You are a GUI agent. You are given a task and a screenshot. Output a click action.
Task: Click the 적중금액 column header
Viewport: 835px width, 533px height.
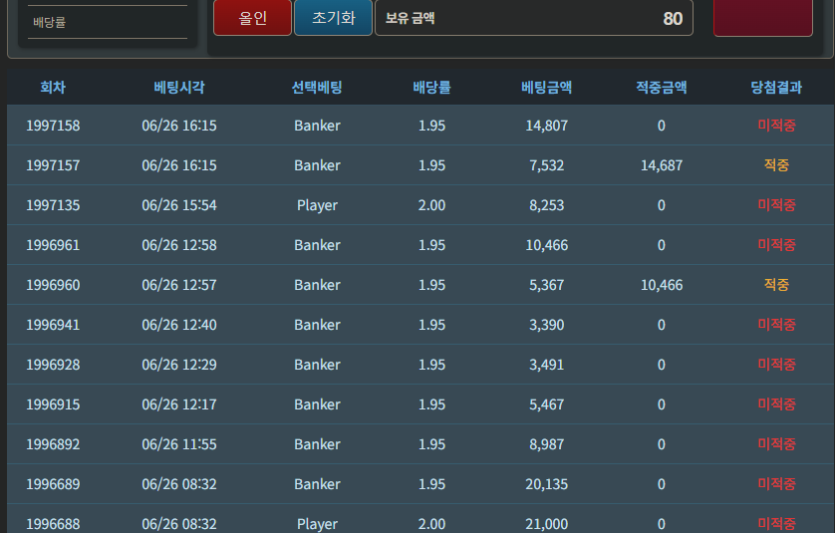click(661, 87)
